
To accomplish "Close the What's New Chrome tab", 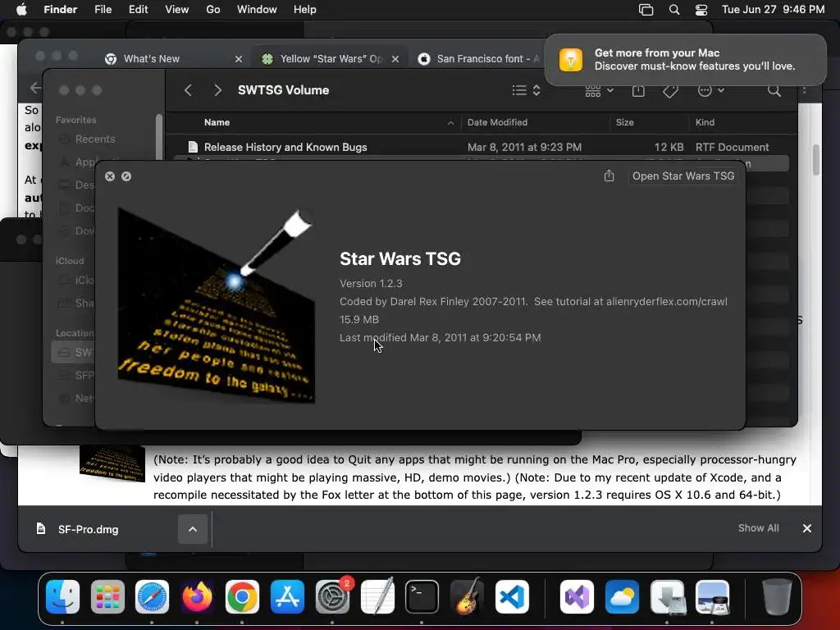I will pyautogui.click(x=239, y=59).
